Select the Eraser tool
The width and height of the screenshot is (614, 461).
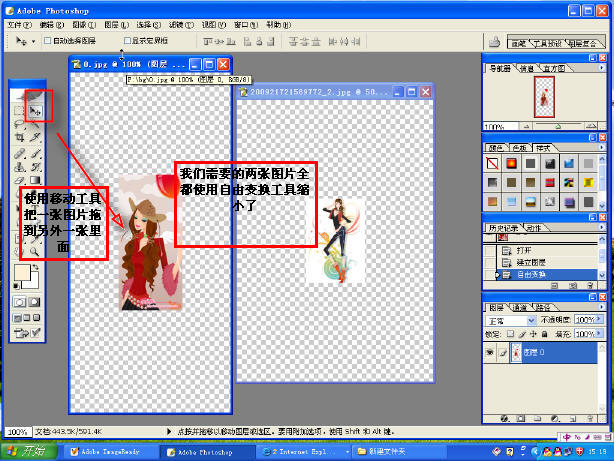coord(19,180)
